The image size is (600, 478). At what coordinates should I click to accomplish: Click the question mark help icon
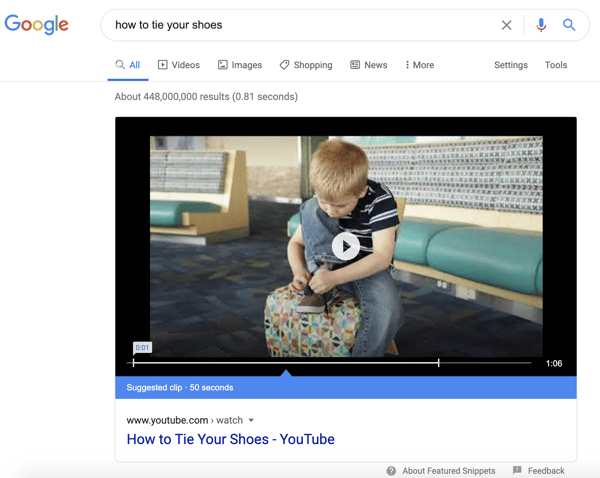tap(391, 471)
